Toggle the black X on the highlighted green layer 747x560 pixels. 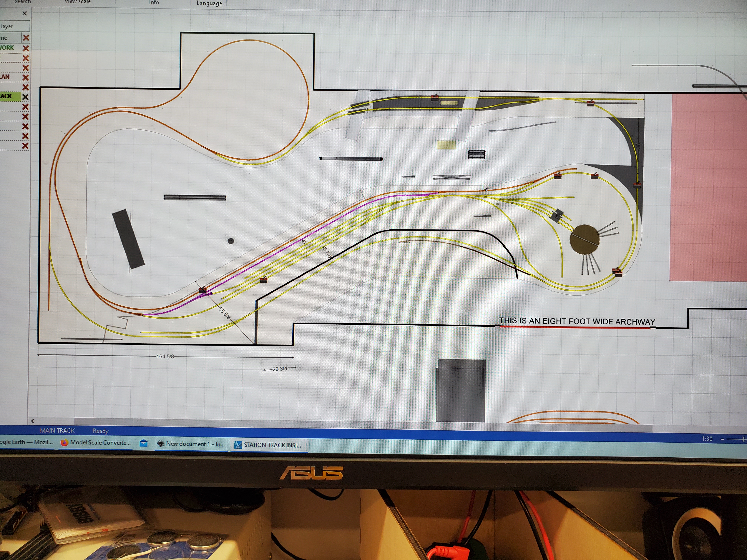click(x=25, y=97)
